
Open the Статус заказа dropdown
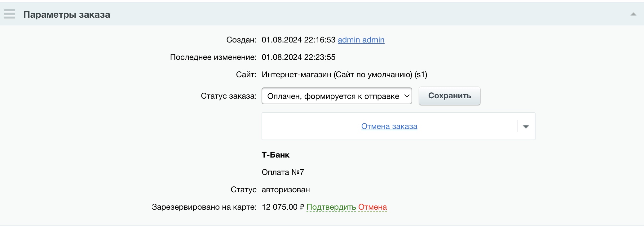point(337,96)
